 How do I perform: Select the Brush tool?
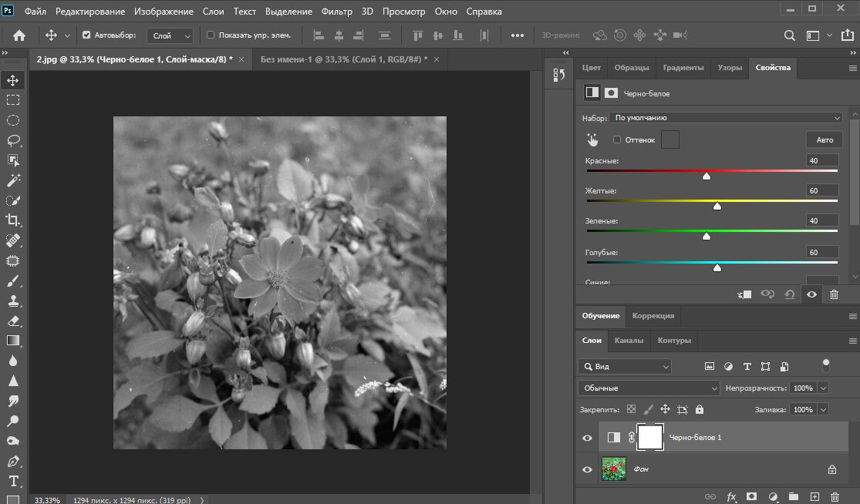tap(12, 281)
